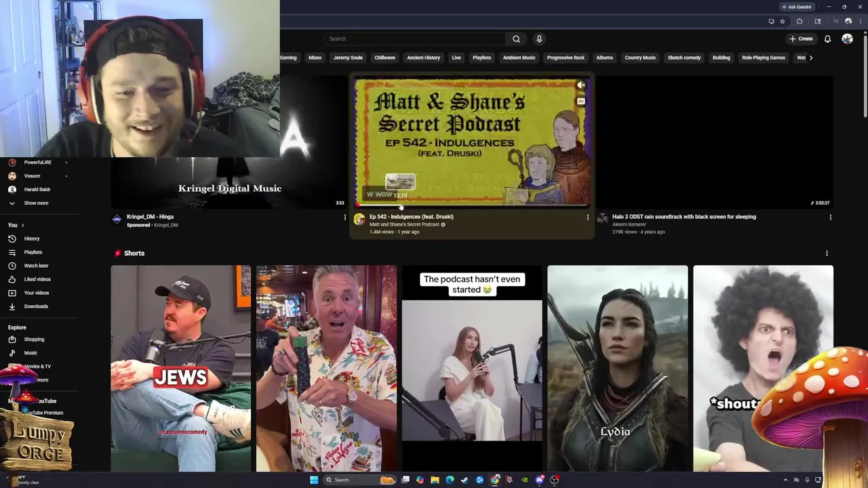This screenshot has width=868, height=488.
Task: Select the Mixes chip
Action: pyautogui.click(x=315, y=58)
